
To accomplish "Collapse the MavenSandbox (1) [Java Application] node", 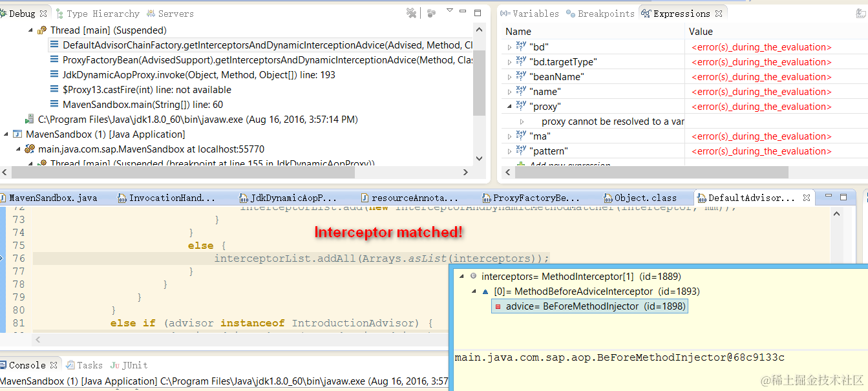I will 6,134.
